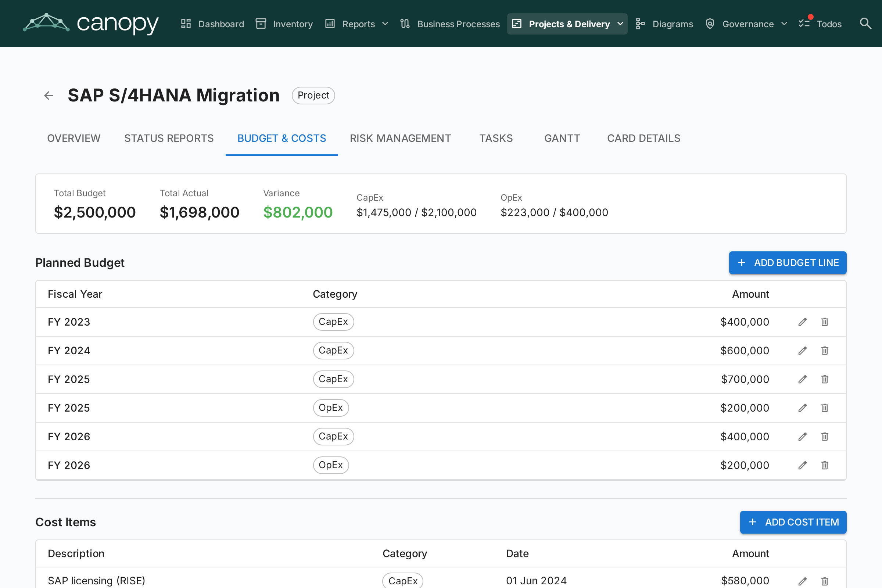Open the Dashboard nav item
The height and width of the screenshot is (588, 882).
tap(212, 24)
